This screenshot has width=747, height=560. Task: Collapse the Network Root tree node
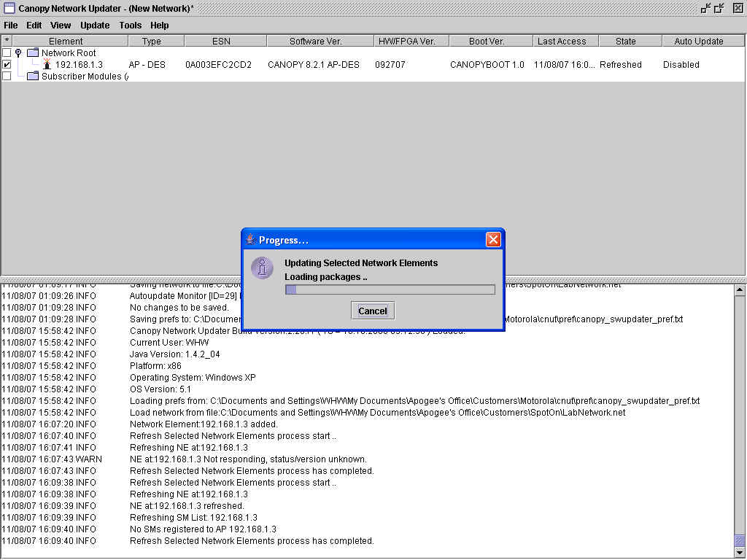coord(18,53)
